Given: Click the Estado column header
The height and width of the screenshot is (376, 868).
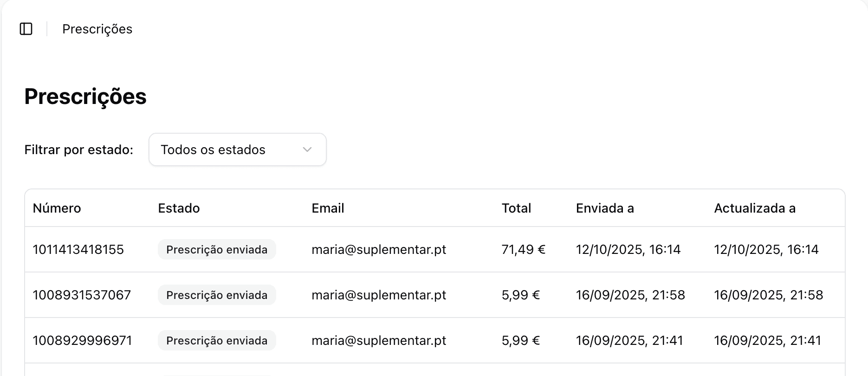Looking at the screenshot, I should tap(179, 208).
